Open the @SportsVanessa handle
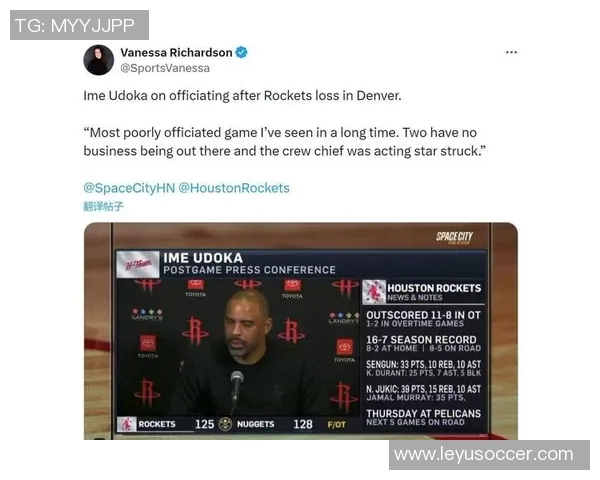Screen dimensions: 600x480 tap(165, 68)
